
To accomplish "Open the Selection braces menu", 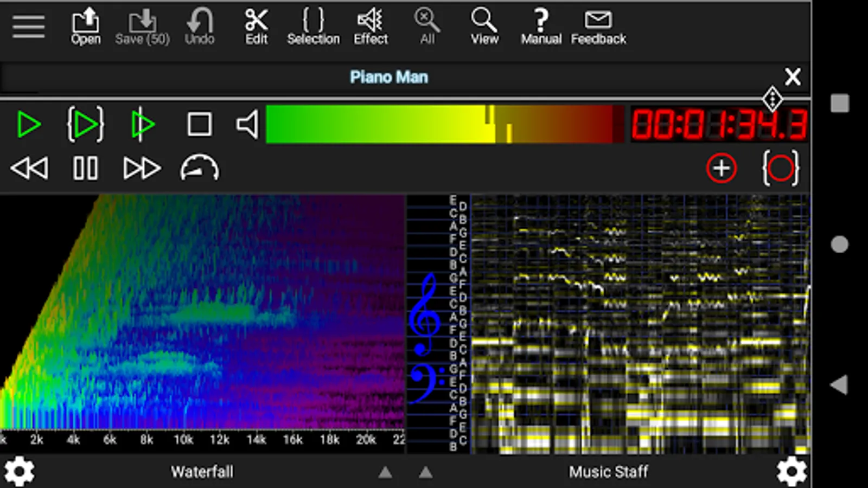I will (314, 27).
